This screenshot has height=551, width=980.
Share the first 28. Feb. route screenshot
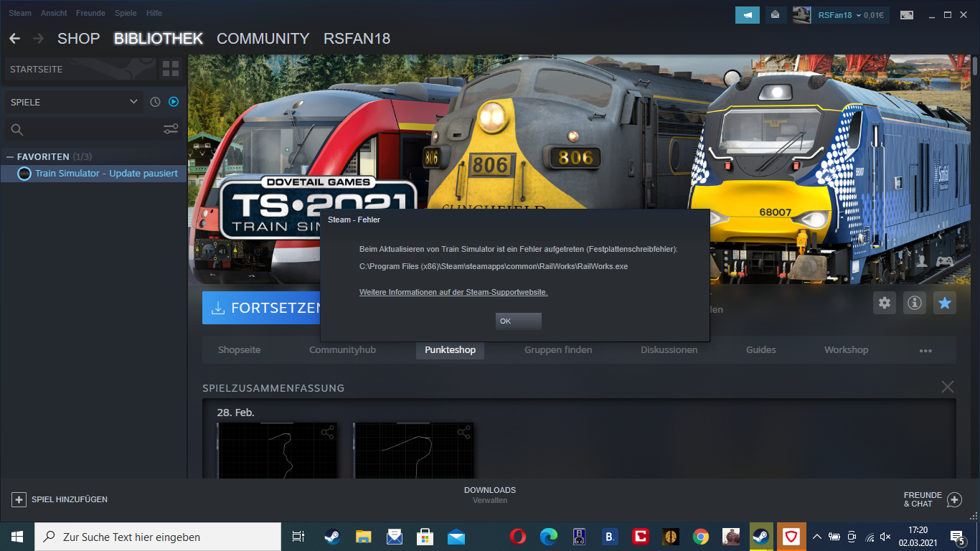point(328,433)
